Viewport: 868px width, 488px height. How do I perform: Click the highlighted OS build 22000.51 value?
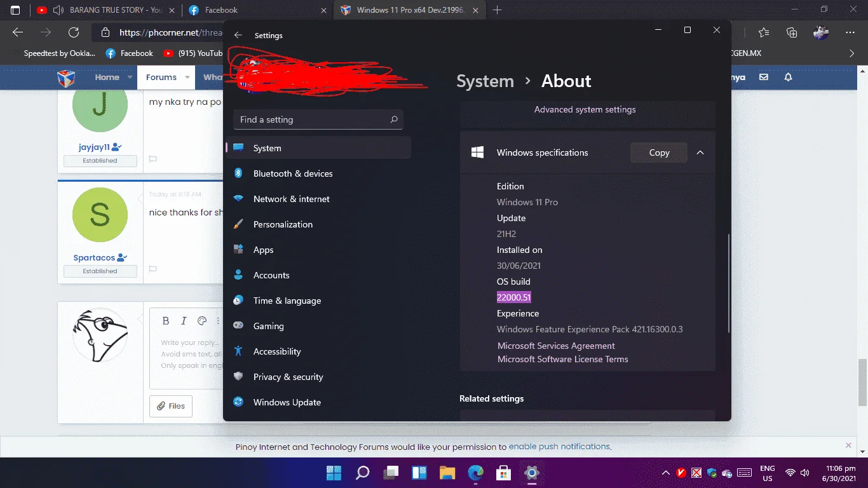(x=514, y=297)
